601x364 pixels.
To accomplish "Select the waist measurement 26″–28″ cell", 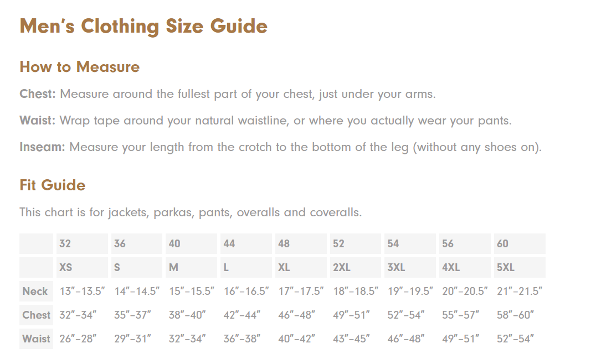I will 78,339.
